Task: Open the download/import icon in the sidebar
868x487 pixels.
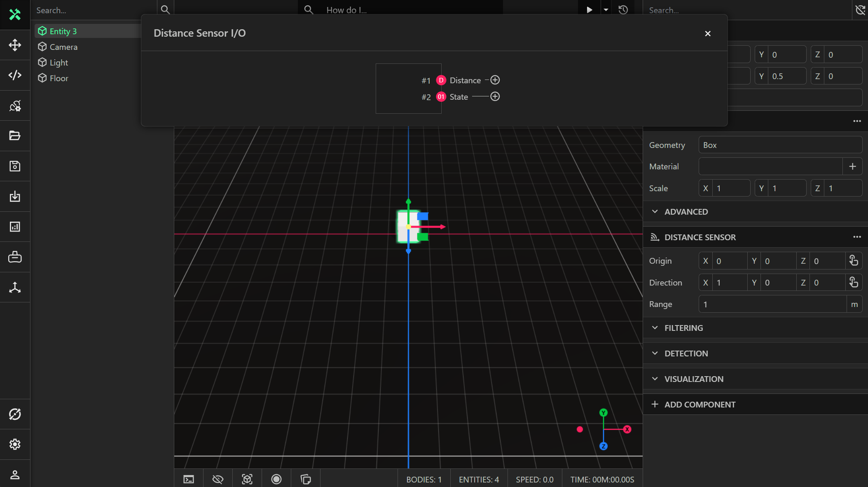Action: coord(15,197)
